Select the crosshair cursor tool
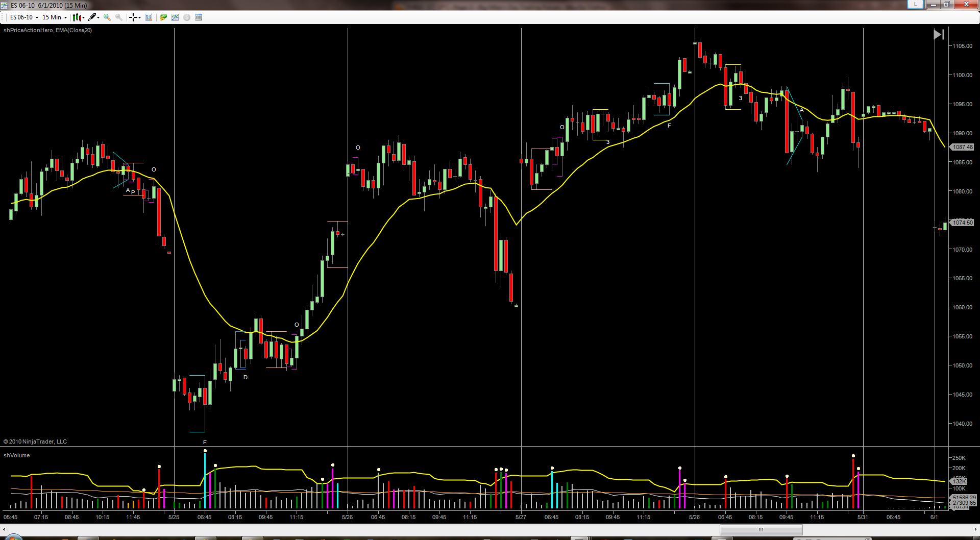980x540 pixels. pyautogui.click(x=133, y=17)
